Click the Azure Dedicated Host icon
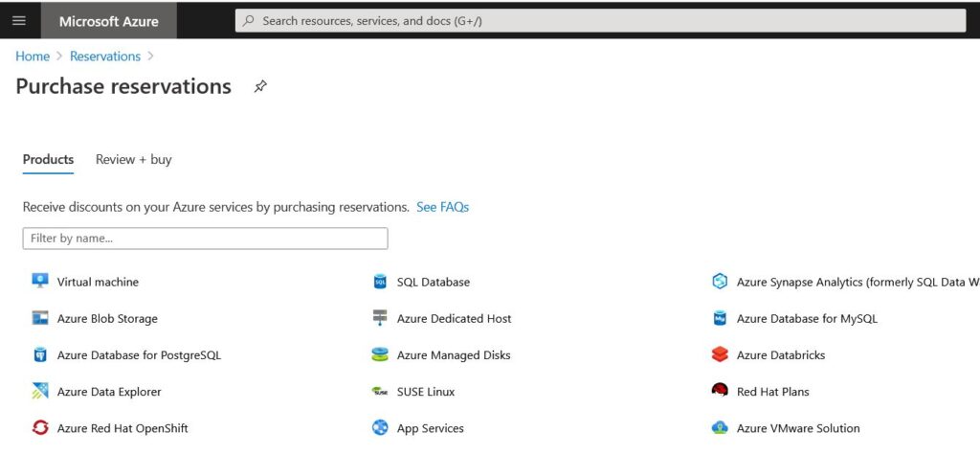Viewport: 980px width, 455px height. click(x=380, y=318)
